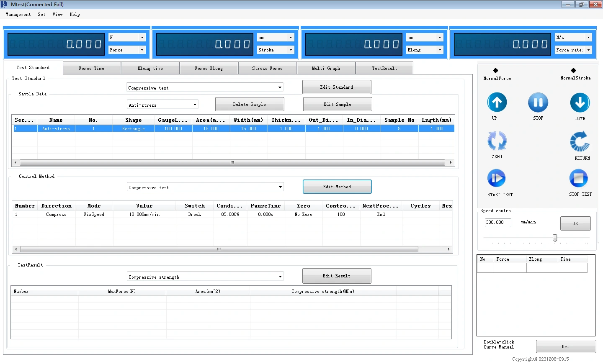This screenshot has width=603, height=364.
Task: Click right arrow of sample table scrollbar
Action: [x=451, y=162]
